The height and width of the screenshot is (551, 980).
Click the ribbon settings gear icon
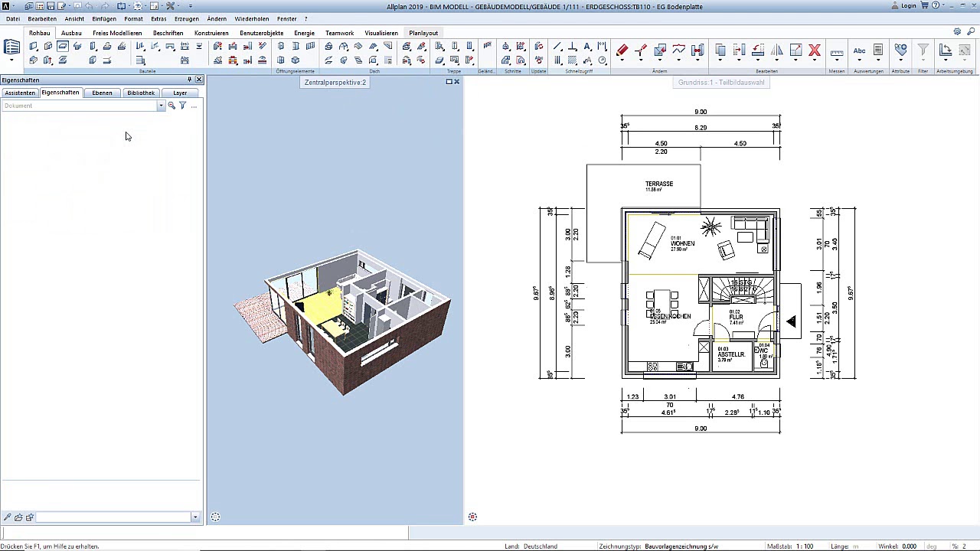(x=957, y=32)
